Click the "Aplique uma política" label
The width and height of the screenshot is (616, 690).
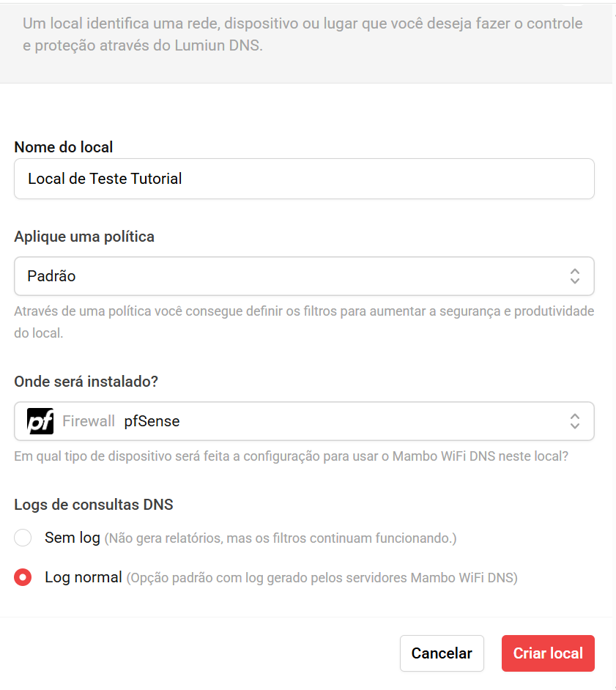[84, 237]
